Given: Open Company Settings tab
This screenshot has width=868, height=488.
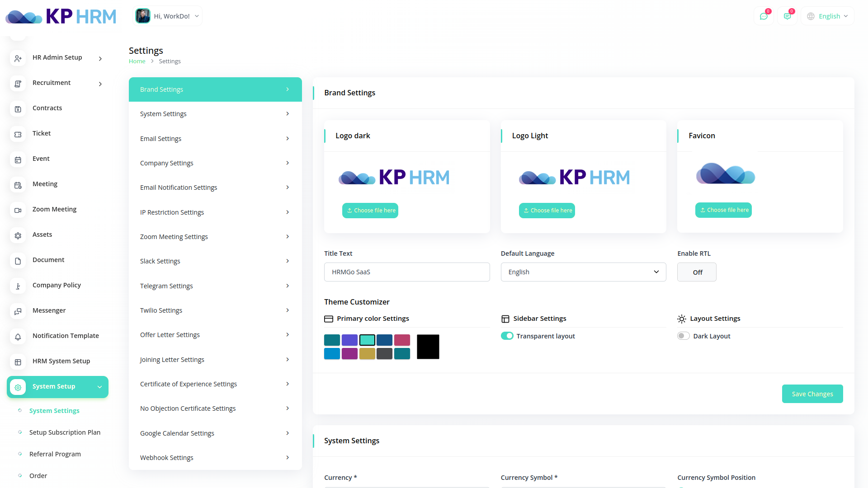Looking at the screenshot, I should pos(215,163).
